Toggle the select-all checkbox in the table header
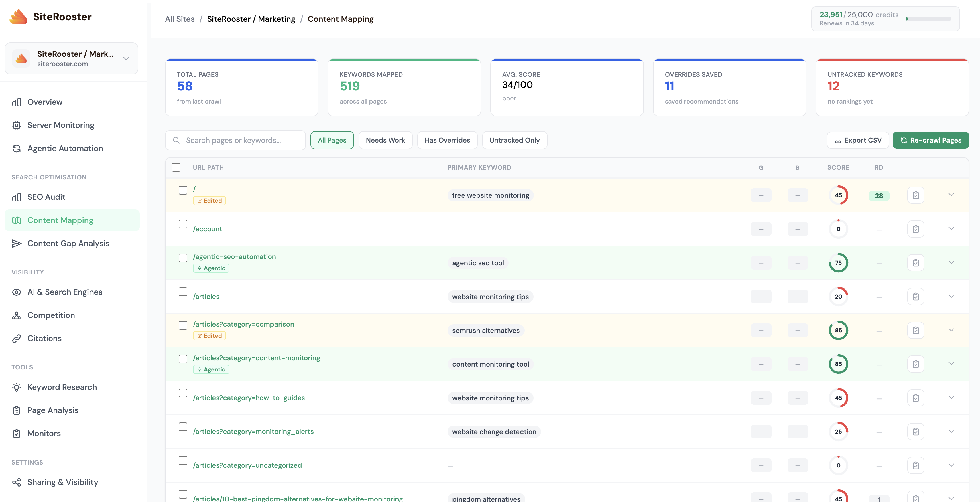 coord(176,167)
